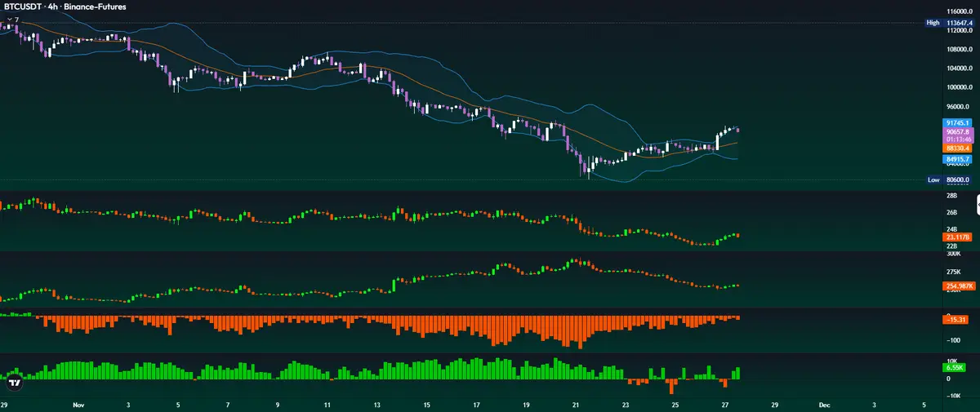Click the orange basis value 88330.4

[x=956, y=148]
